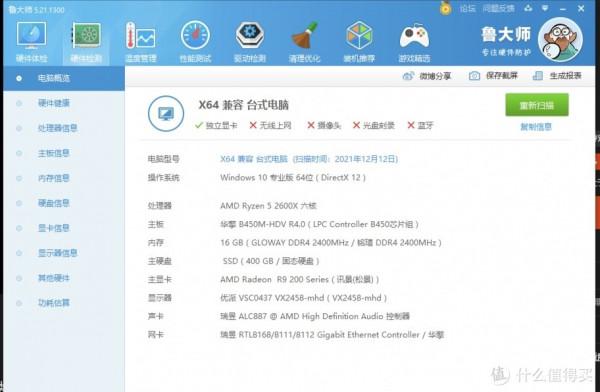Click the X64 兼容 台式电脑 heading
Viewport: 600px width, 392px height.
coord(243,105)
